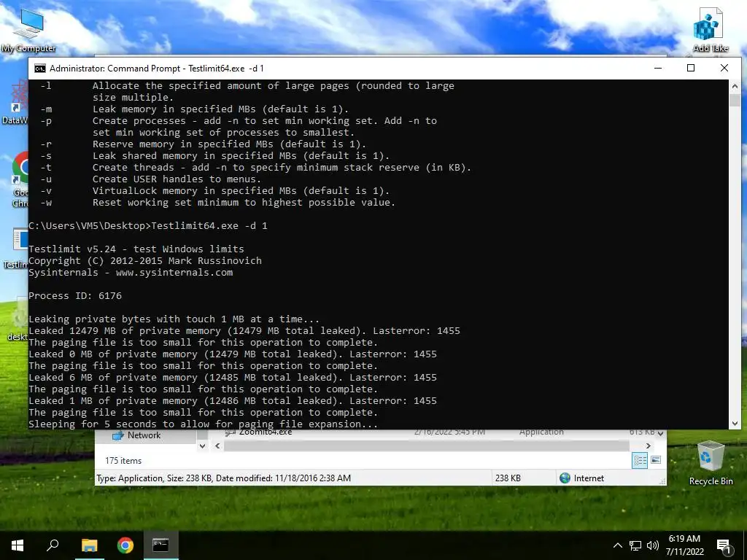Click the 'Leaking private bytes with touch' line
Image resolution: width=747 pixels, height=560 pixels.
(x=174, y=319)
